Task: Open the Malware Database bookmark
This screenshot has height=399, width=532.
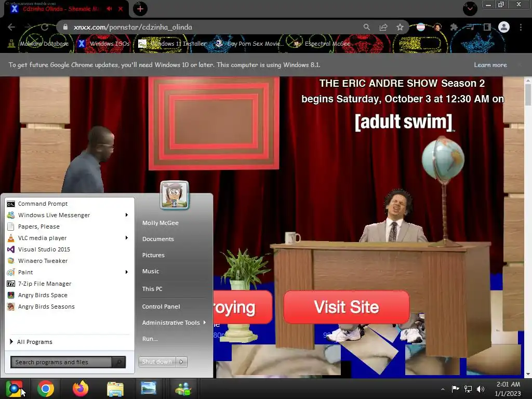Action: pyautogui.click(x=38, y=44)
